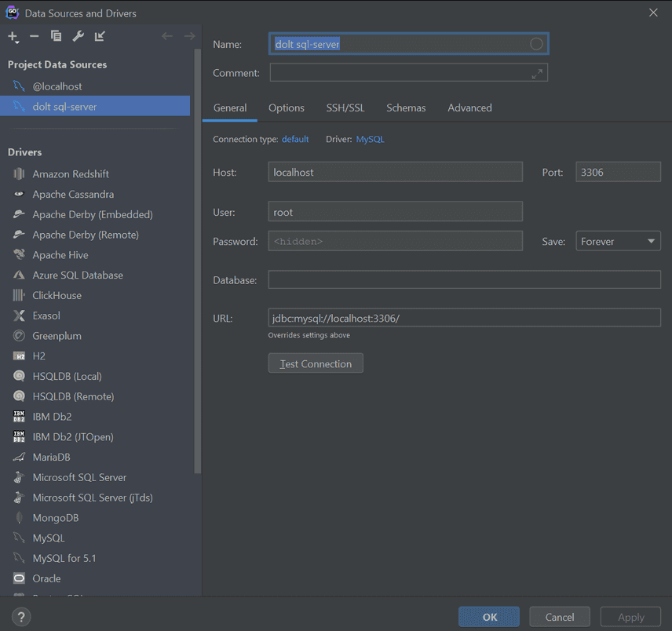672x631 pixels.
Task: Switch to the General tab
Action: click(x=230, y=108)
